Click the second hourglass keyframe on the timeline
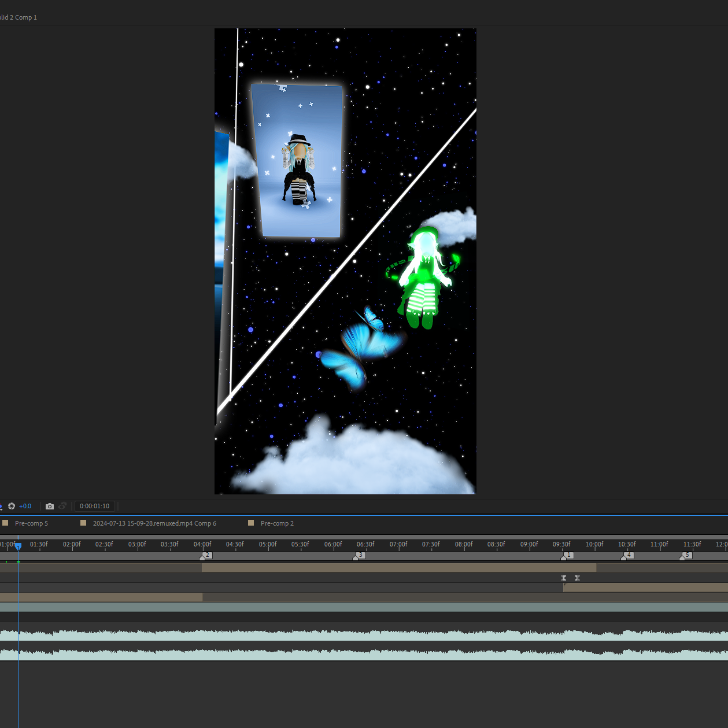This screenshot has width=728, height=728. [x=577, y=578]
